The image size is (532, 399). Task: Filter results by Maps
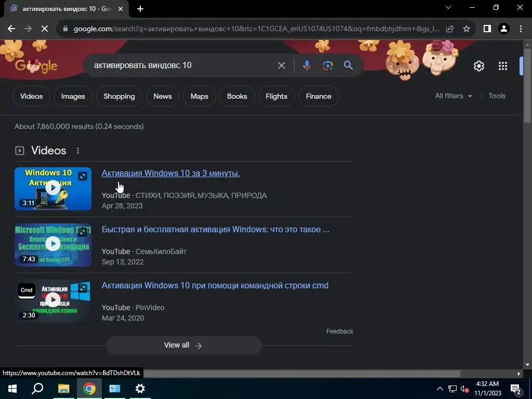click(x=199, y=96)
